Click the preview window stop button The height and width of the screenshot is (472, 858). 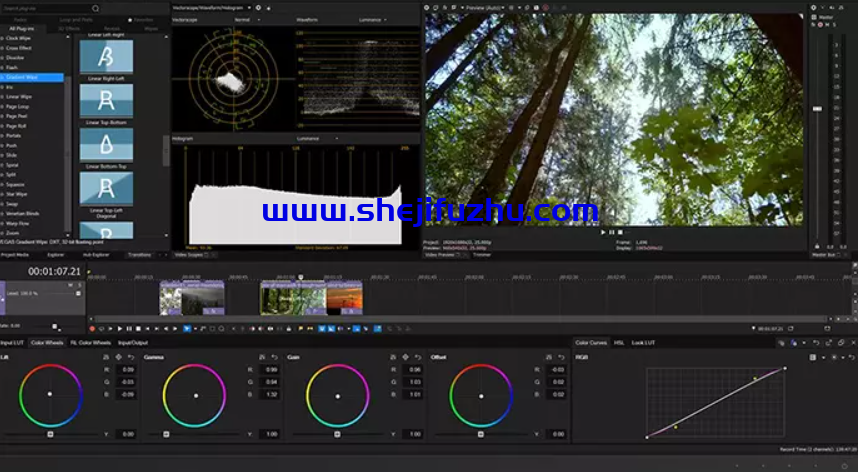[620, 232]
